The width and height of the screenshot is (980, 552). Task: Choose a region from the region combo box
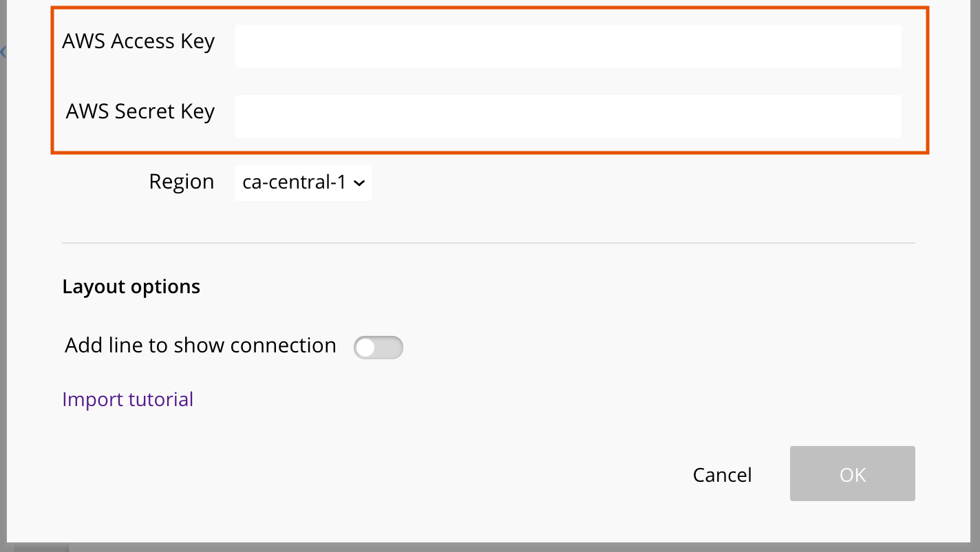(303, 182)
